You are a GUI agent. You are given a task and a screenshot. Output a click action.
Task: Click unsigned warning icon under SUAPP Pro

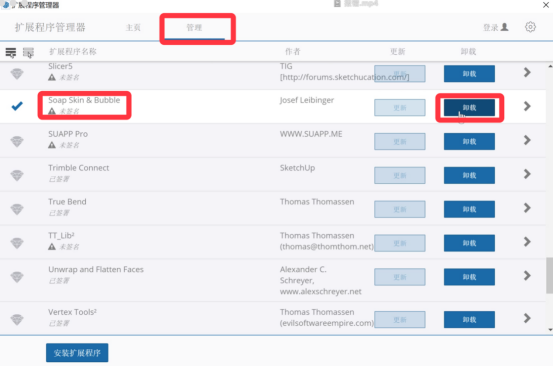52,145
